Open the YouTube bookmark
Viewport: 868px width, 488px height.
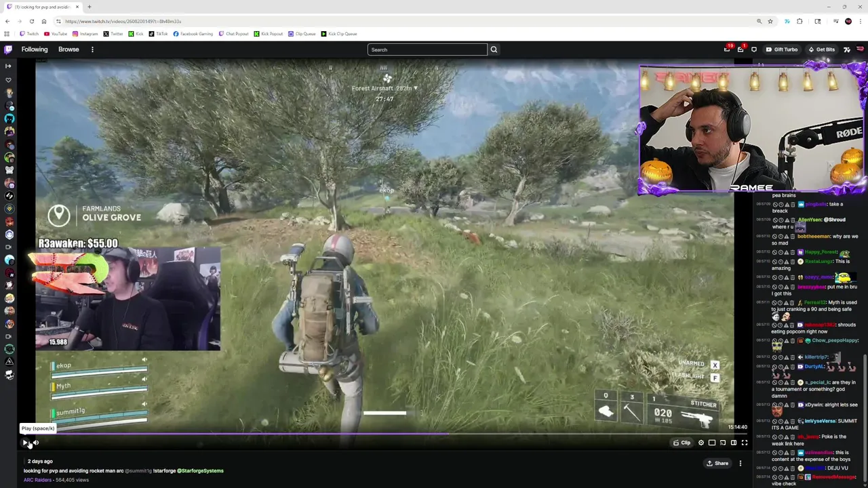(x=56, y=34)
